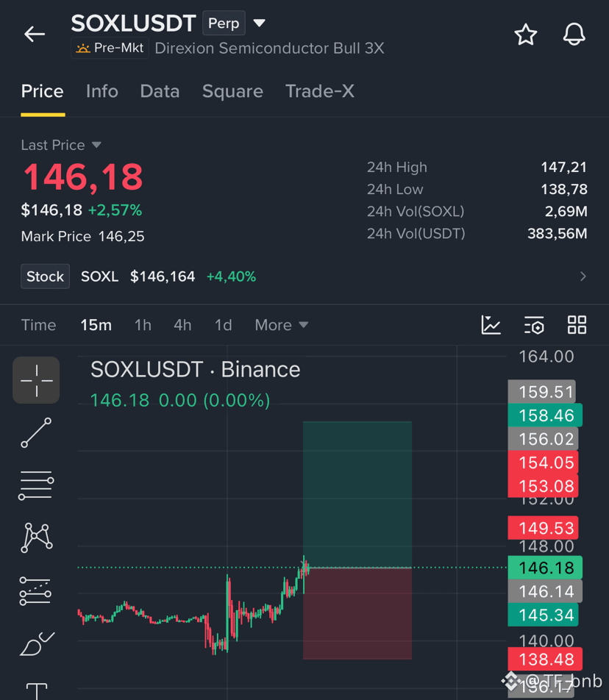Select the Time chart interval
Image resolution: width=609 pixels, height=700 pixels.
38,325
